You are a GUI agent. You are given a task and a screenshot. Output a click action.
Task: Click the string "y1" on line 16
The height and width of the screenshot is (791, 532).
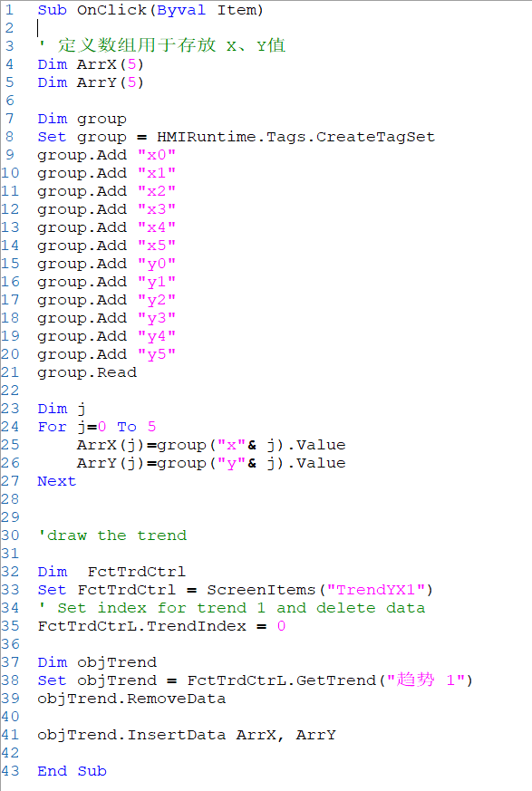[x=157, y=282]
